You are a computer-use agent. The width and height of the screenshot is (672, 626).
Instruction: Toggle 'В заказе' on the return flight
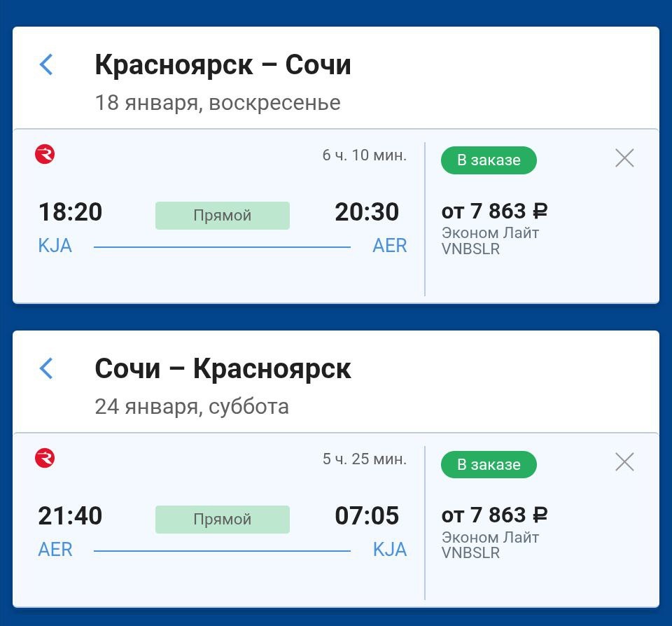pos(489,464)
